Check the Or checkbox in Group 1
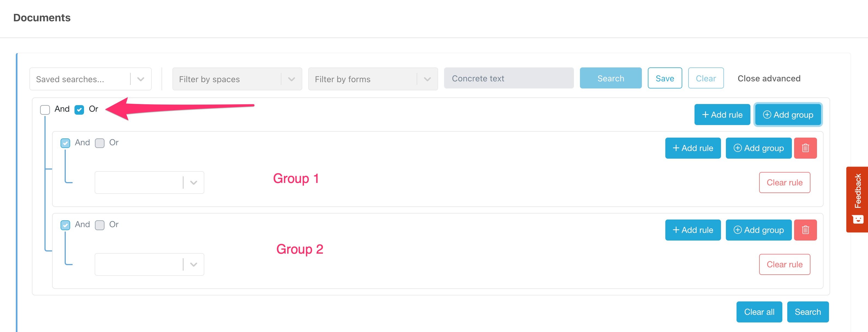 [x=100, y=143]
